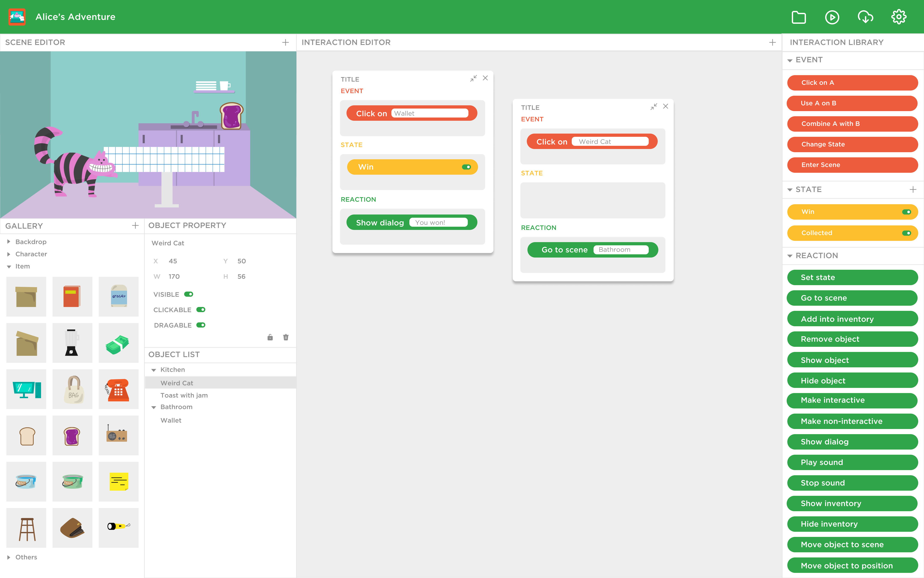Close the Weird Cat interaction card

(665, 106)
